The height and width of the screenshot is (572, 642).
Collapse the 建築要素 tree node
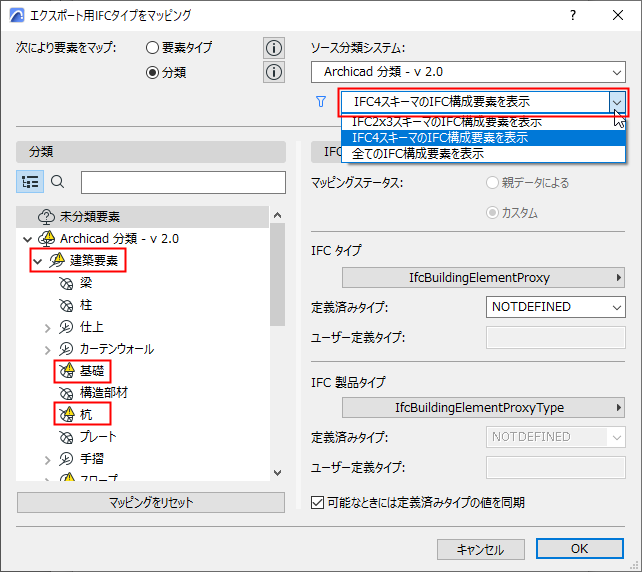pyautogui.click(x=38, y=261)
